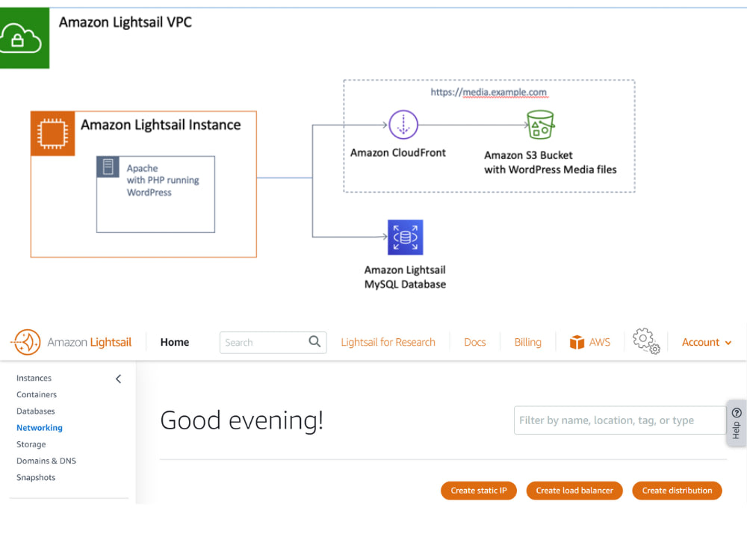Click the Create static IP button

click(478, 491)
